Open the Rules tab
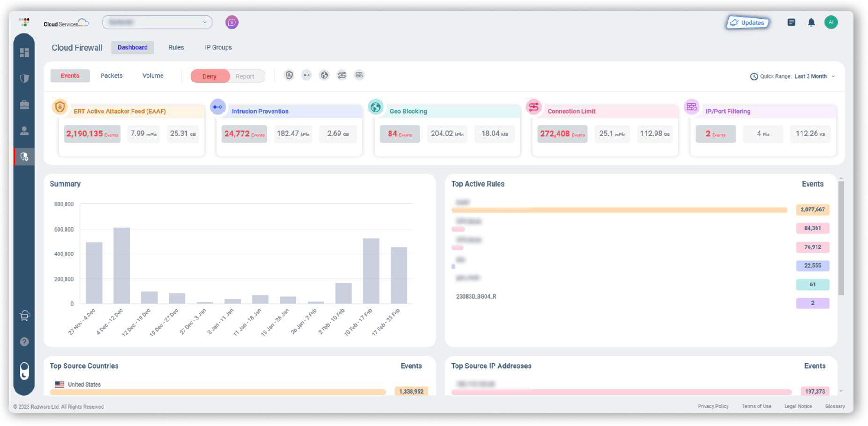The height and width of the screenshot is (426, 868). point(176,47)
